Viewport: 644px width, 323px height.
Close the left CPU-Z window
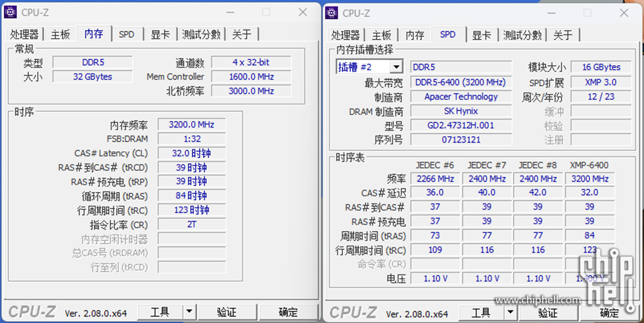pyautogui.click(x=303, y=12)
